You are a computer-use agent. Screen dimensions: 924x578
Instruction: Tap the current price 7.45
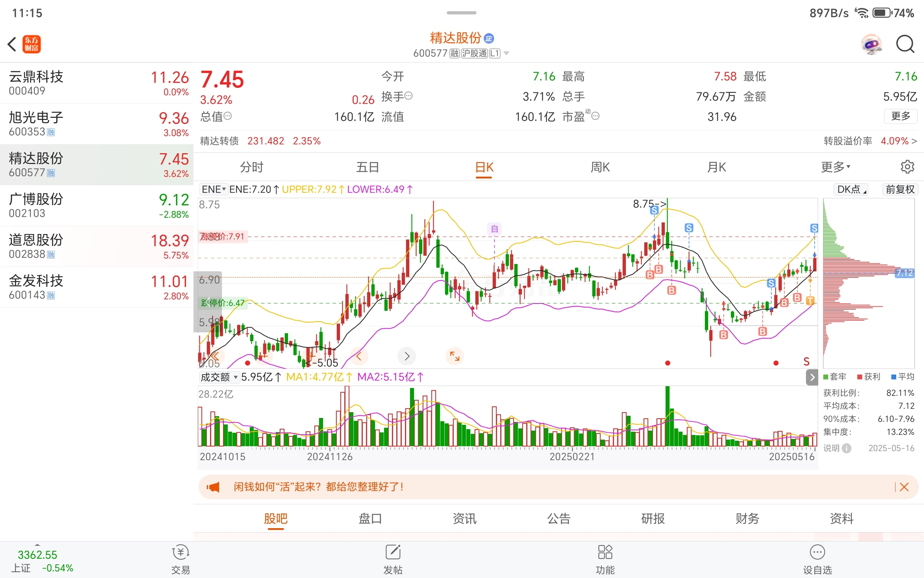pyautogui.click(x=222, y=79)
